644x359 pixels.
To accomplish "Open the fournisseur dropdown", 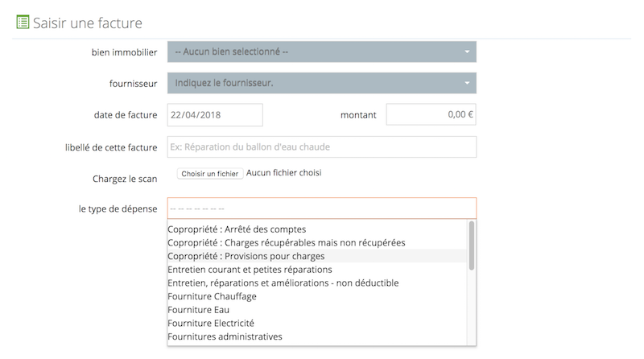I will (x=321, y=83).
